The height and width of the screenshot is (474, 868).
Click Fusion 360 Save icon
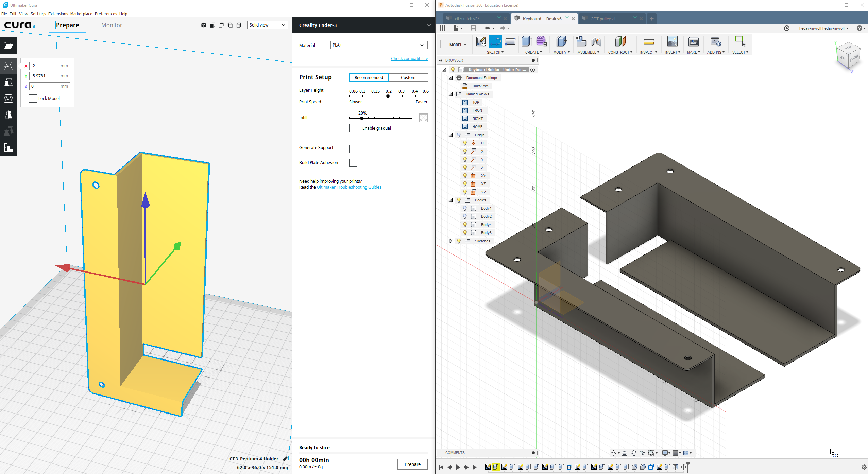473,28
